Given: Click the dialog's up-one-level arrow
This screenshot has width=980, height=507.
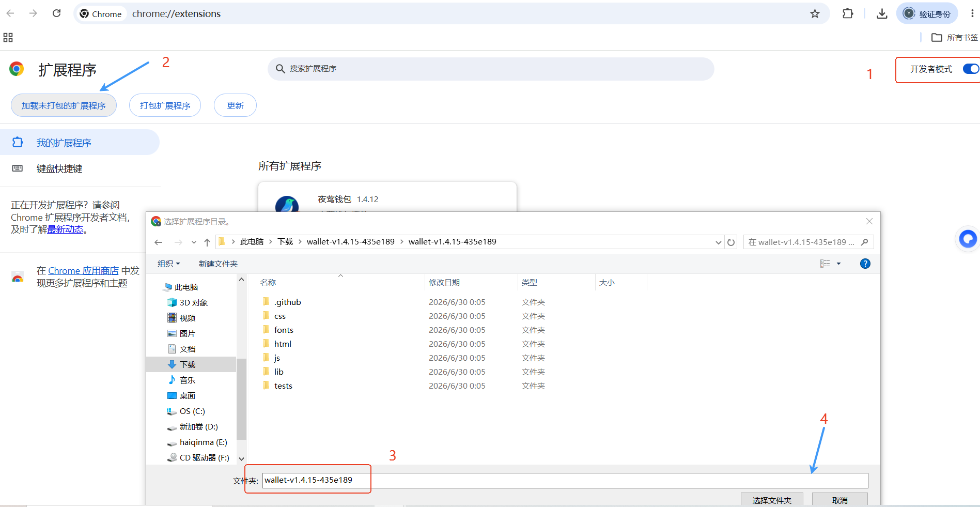Looking at the screenshot, I should 207,242.
